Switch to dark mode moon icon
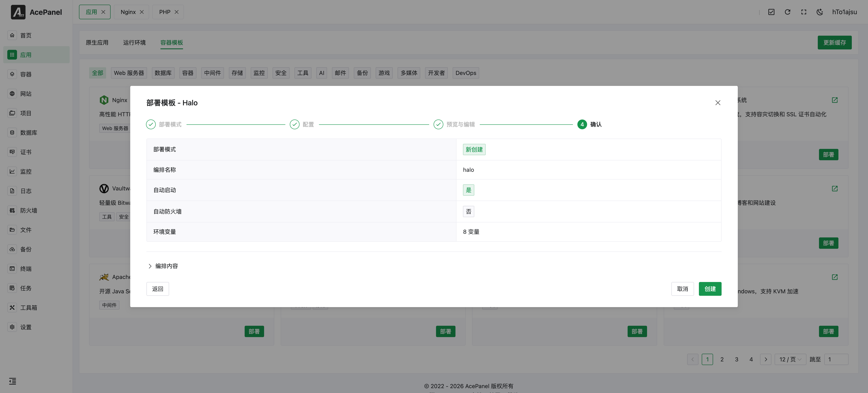Viewport: 868px width, 393px height. 820,12
